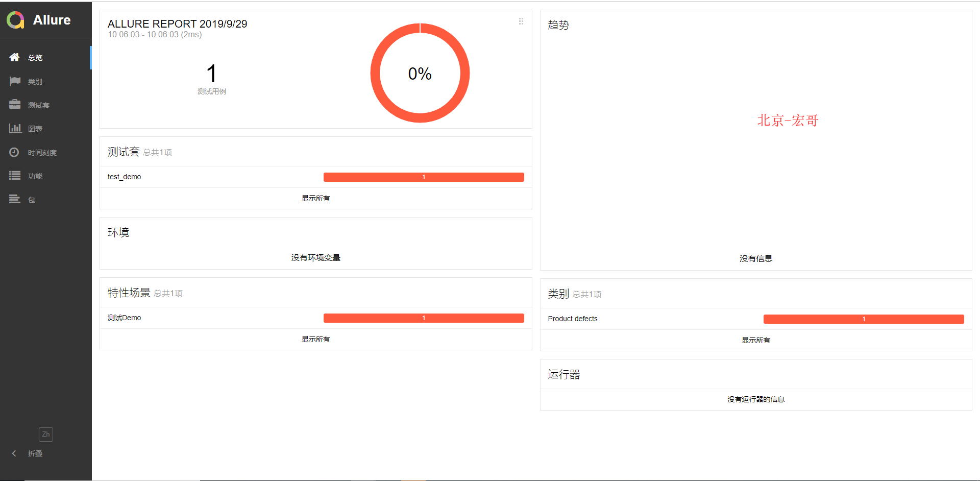Show all under 测试套 widget

315,198
